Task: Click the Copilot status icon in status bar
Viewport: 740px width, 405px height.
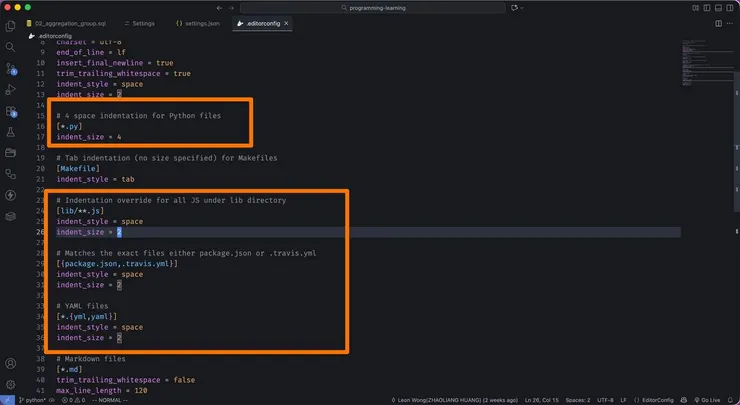Action: point(684,400)
